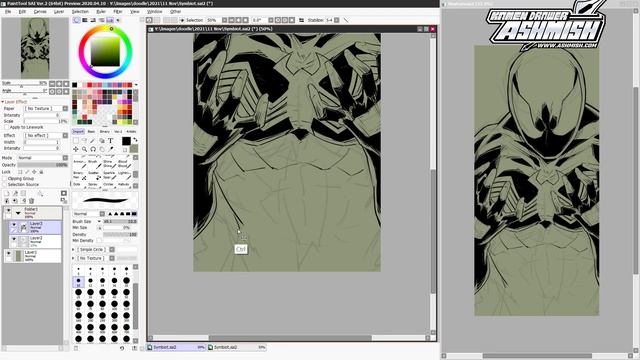Select the lasso selection tool

click(84, 141)
